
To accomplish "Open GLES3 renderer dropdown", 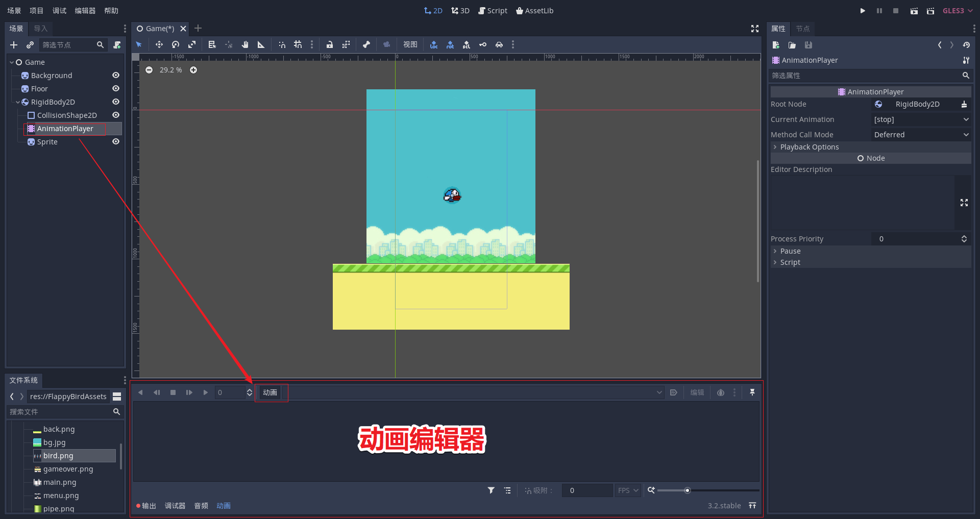I will [x=958, y=11].
